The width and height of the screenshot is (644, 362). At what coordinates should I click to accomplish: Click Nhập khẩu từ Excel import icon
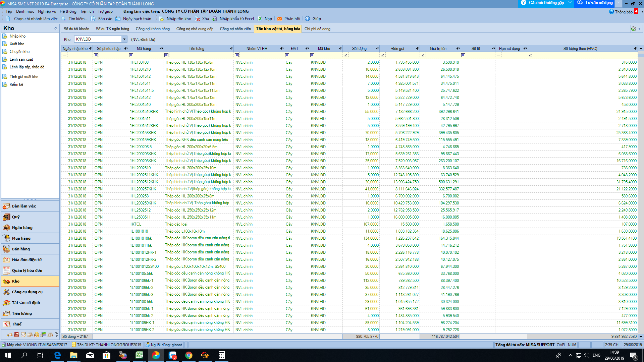click(215, 19)
